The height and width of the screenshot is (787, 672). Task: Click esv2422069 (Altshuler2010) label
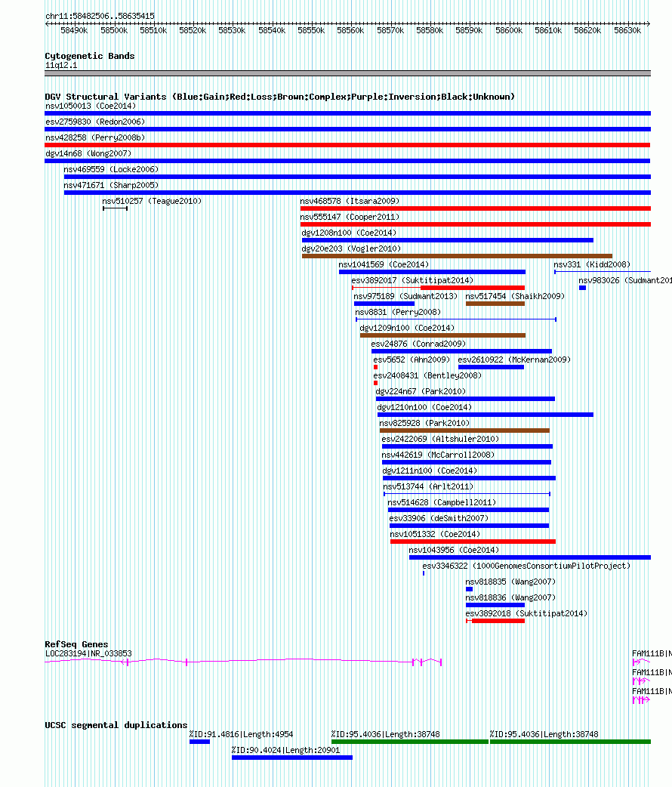(x=440, y=439)
